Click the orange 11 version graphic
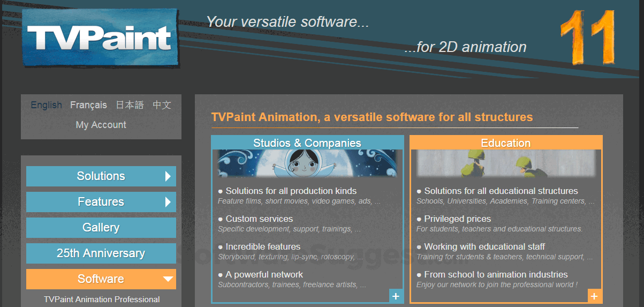644x307 pixels. pos(587,38)
